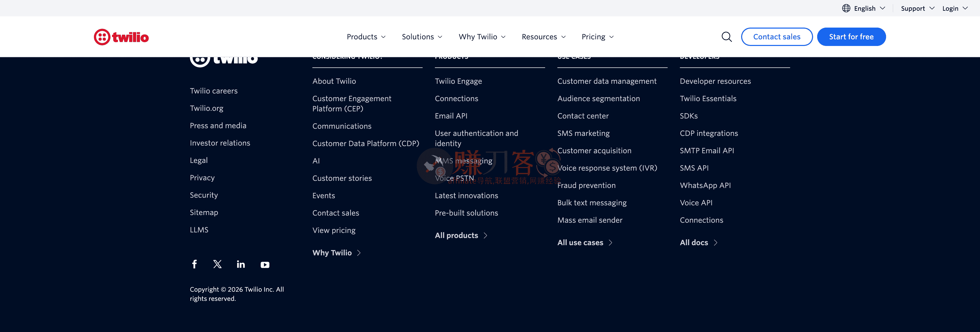This screenshot has width=980, height=332.
Task: Click the white Twilio footer logo
Action: click(x=224, y=58)
